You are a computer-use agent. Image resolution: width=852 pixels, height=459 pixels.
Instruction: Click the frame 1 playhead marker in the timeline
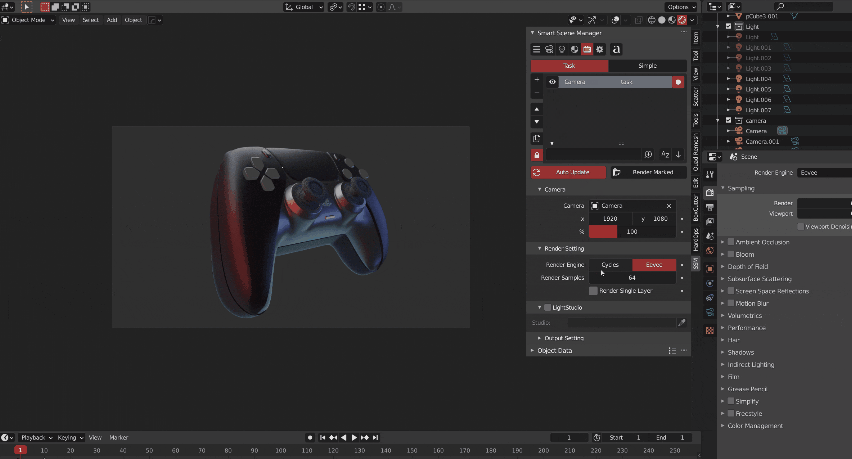pos(20,450)
